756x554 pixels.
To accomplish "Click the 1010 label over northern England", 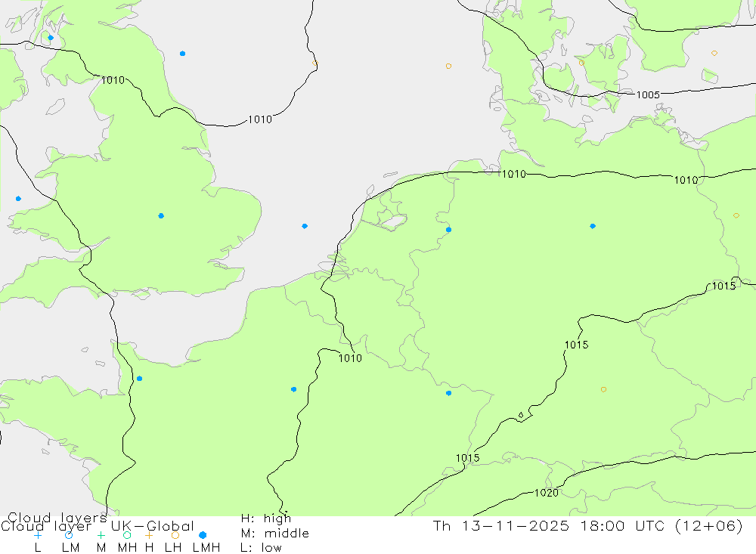I will [x=113, y=80].
